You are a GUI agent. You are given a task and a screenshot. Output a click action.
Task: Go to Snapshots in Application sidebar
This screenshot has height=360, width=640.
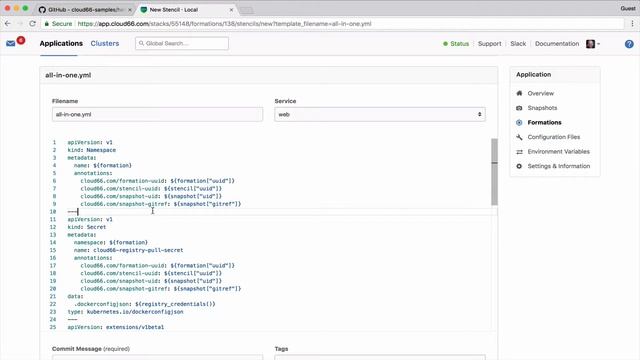pyautogui.click(x=542, y=108)
